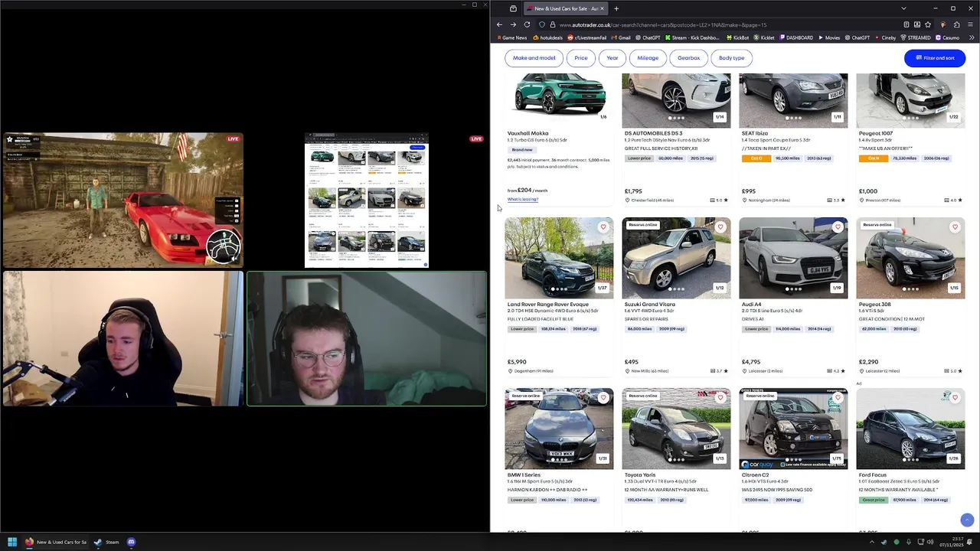The image size is (980, 551).
Task: Favourite the Audi A4 listing
Action: point(838,227)
